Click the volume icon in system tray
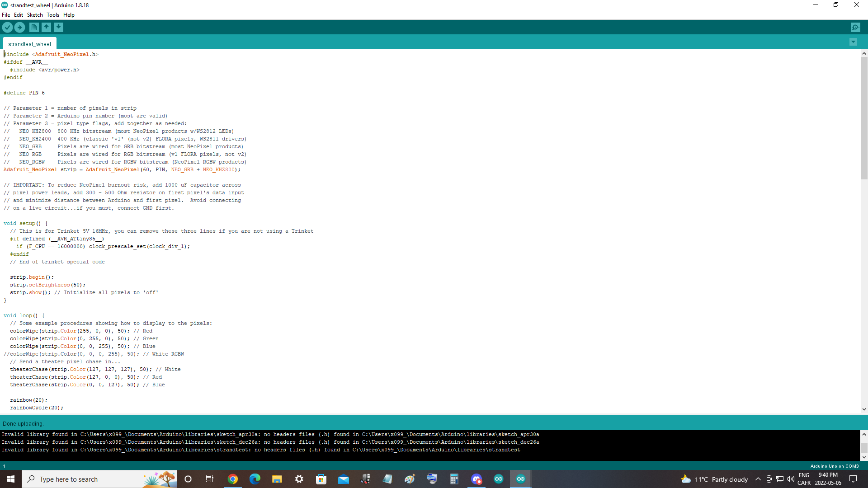This screenshot has height=488, width=868. (x=791, y=479)
